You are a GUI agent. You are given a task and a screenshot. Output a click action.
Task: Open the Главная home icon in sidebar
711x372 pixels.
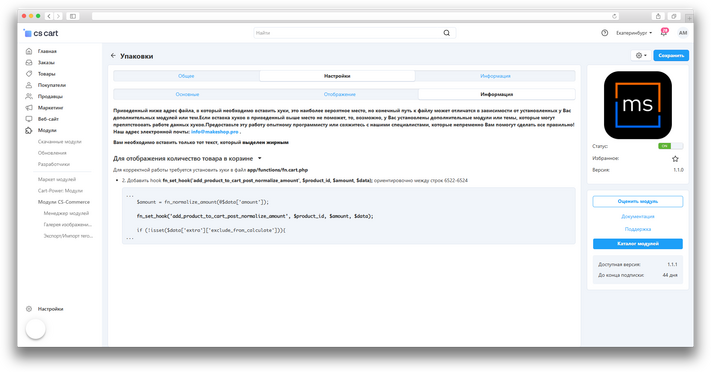[29, 51]
